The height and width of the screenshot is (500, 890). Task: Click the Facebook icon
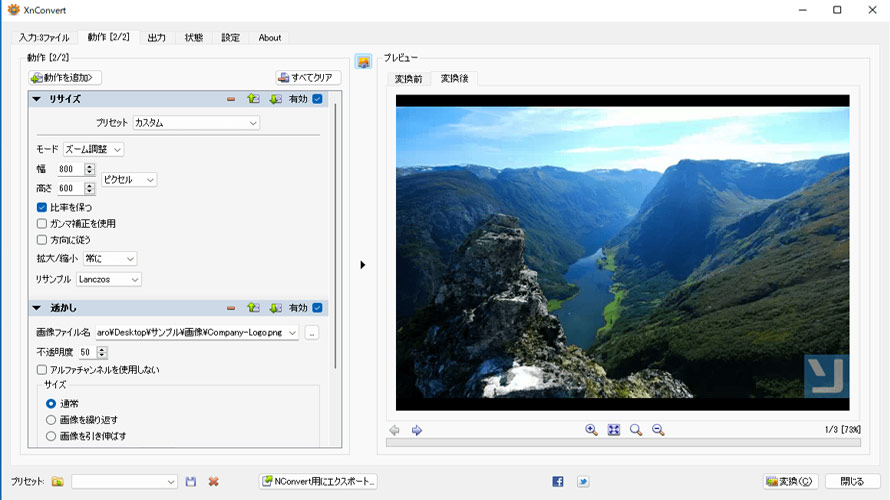558,481
